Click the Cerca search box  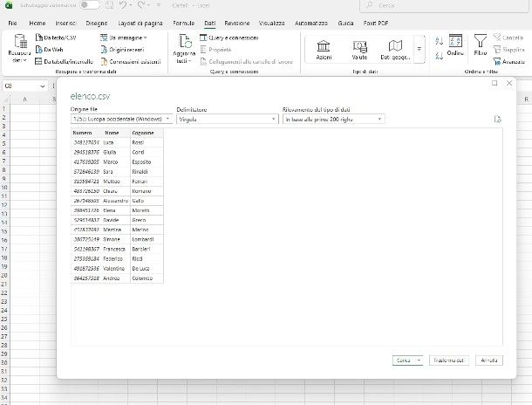(x=445, y=5)
